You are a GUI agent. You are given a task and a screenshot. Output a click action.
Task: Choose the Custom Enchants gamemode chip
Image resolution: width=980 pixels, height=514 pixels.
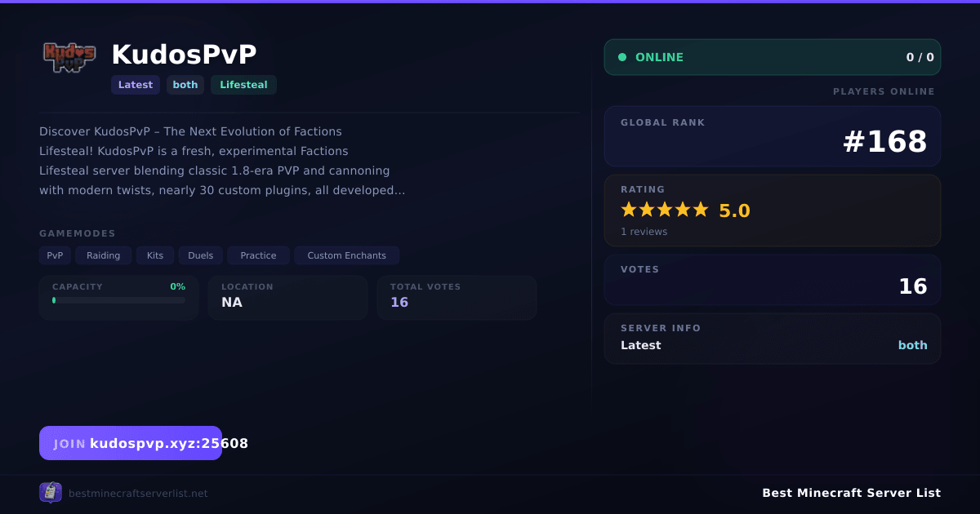pyautogui.click(x=347, y=255)
